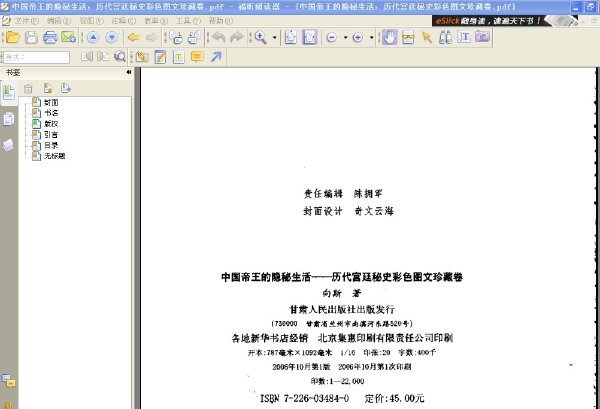Open the Zoom Out dropdown arrow

click(x=345, y=38)
